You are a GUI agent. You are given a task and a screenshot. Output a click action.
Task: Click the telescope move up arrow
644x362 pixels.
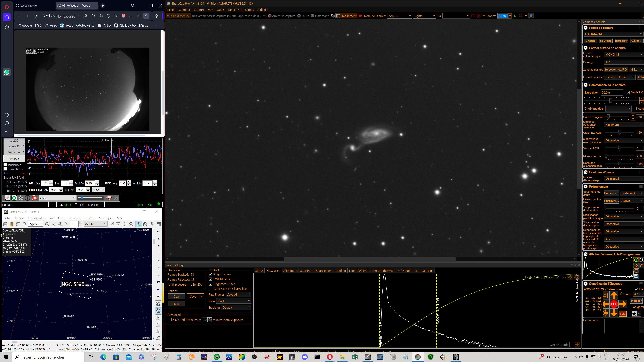(614, 296)
